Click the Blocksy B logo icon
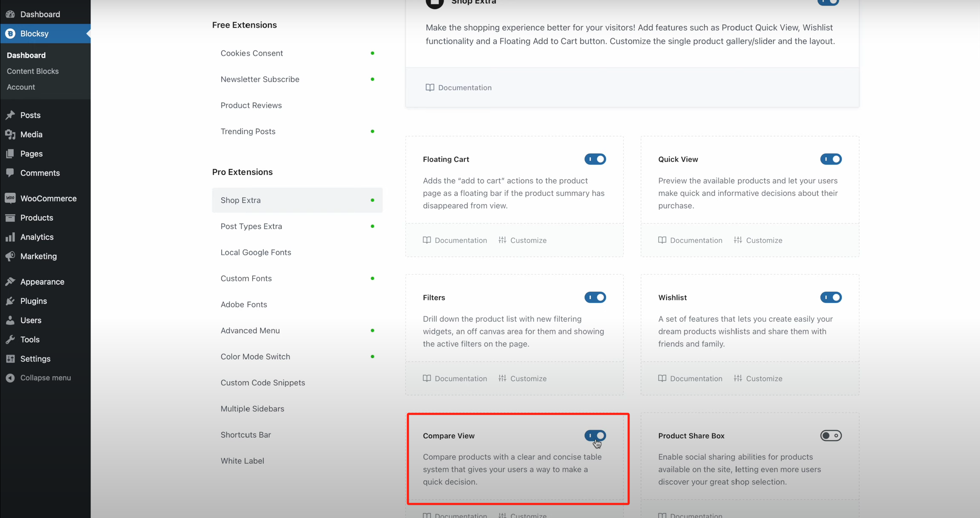This screenshot has width=980, height=518. tap(10, 34)
